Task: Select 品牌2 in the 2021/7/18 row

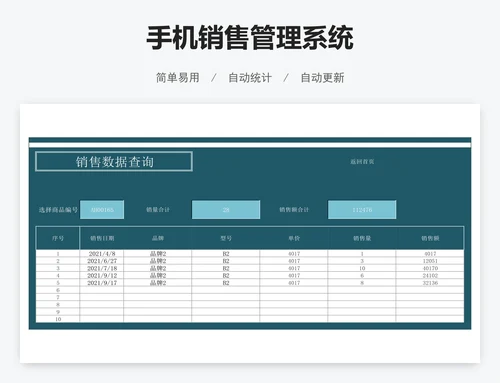Action: tap(158, 268)
